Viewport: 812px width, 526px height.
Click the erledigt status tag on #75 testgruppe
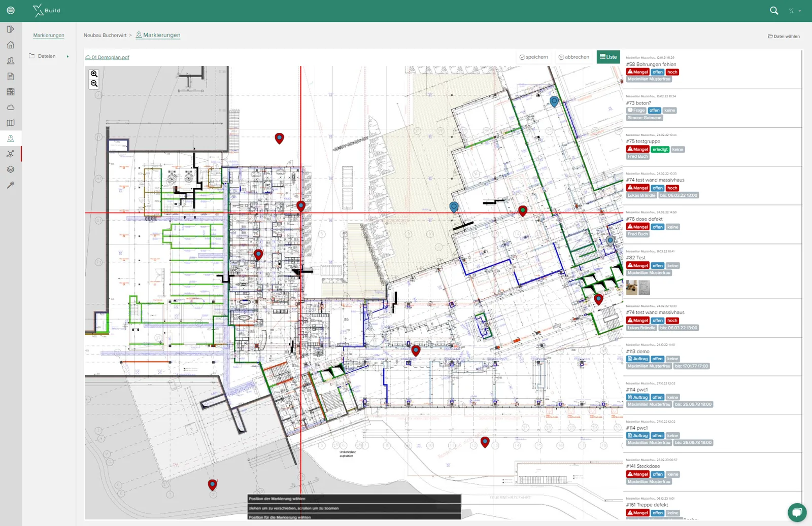[x=660, y=149]
